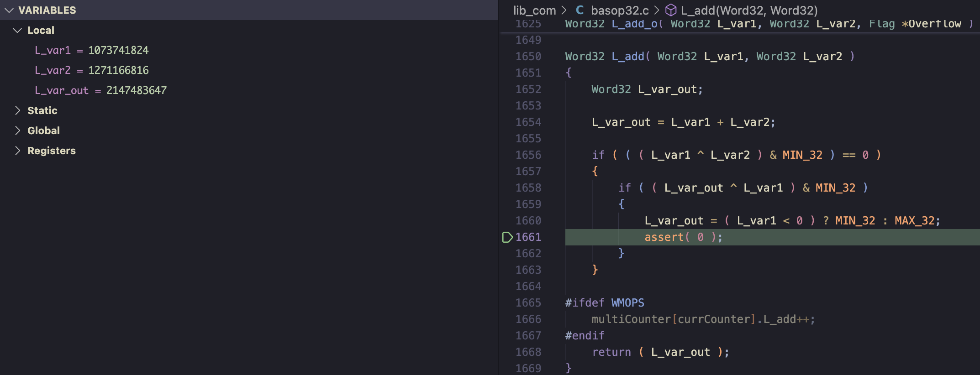Click the assert( 0 ) statement
Image resolution: width=980 pixels, height=375 pixels.
(683, 237)
